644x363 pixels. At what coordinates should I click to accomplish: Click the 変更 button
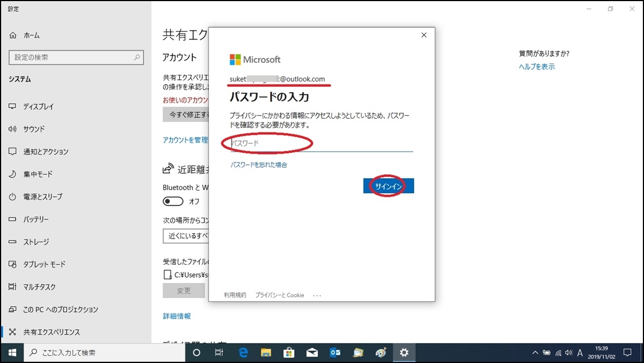click(x=184, y=291)
